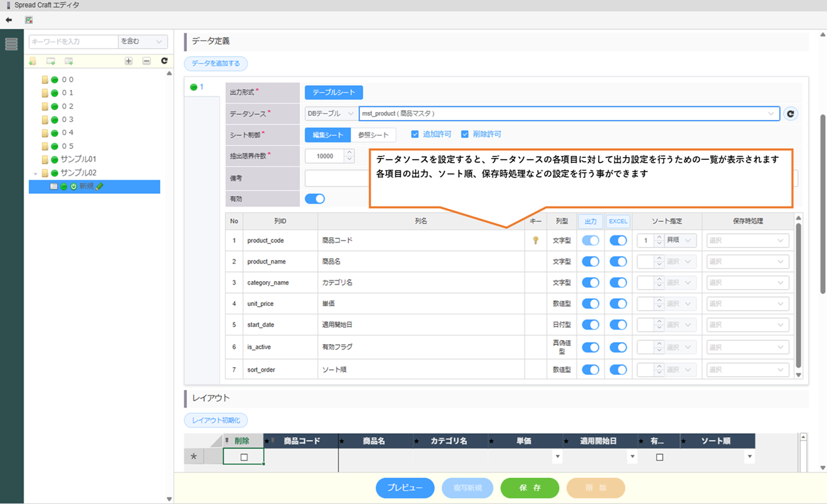
Task: Uncheck the 追加許可 checkbox
Action: pyautogui.click(x=414, y=134)
